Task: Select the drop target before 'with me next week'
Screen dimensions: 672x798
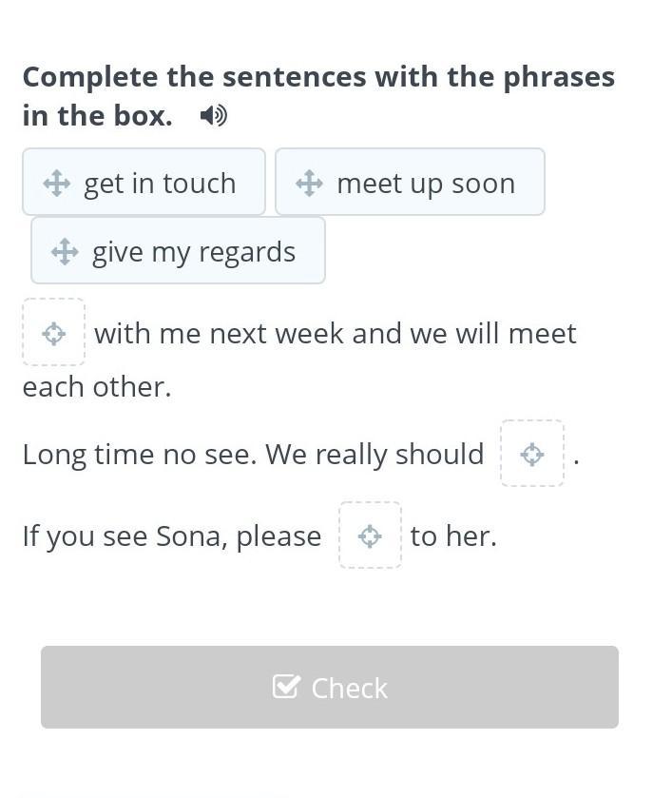Action: coord(54,332)
